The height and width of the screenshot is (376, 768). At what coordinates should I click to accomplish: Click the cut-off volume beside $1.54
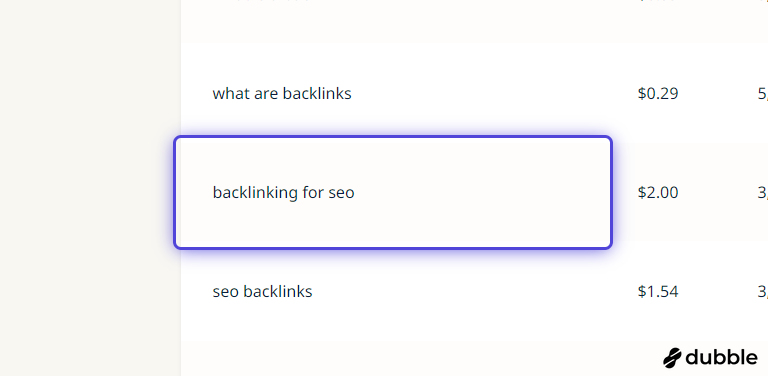pos(763,292)
